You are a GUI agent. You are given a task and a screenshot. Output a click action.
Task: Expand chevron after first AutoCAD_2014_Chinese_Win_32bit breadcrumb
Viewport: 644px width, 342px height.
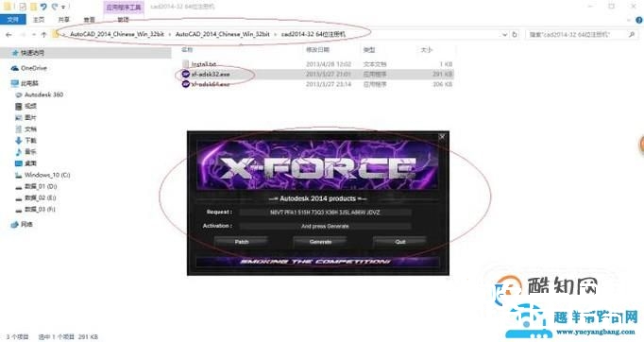tap(170, 35)
